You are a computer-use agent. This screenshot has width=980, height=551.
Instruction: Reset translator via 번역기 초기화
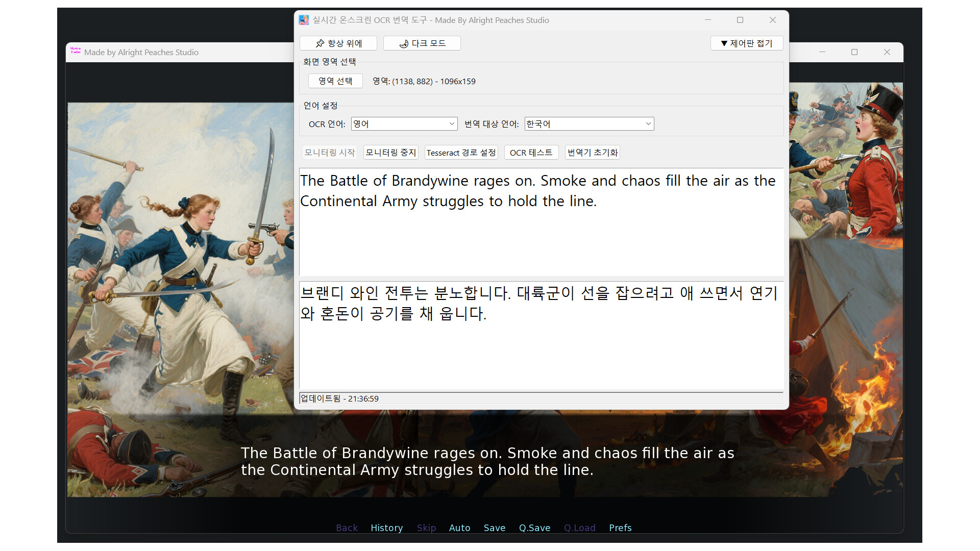592,152
